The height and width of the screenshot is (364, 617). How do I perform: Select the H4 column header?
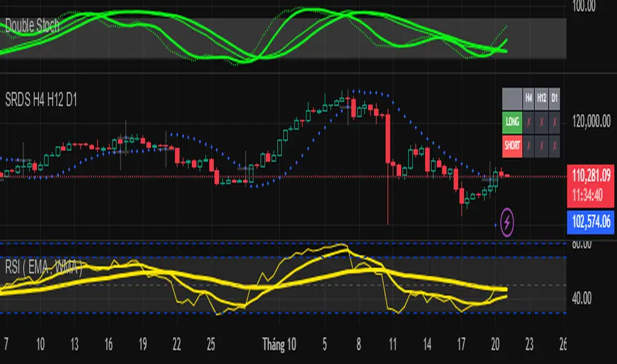coord(528,99)
